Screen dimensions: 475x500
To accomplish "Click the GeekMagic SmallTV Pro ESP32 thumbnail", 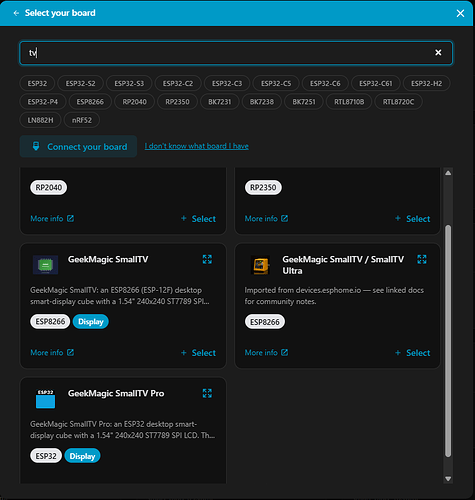I will (45, 399).
